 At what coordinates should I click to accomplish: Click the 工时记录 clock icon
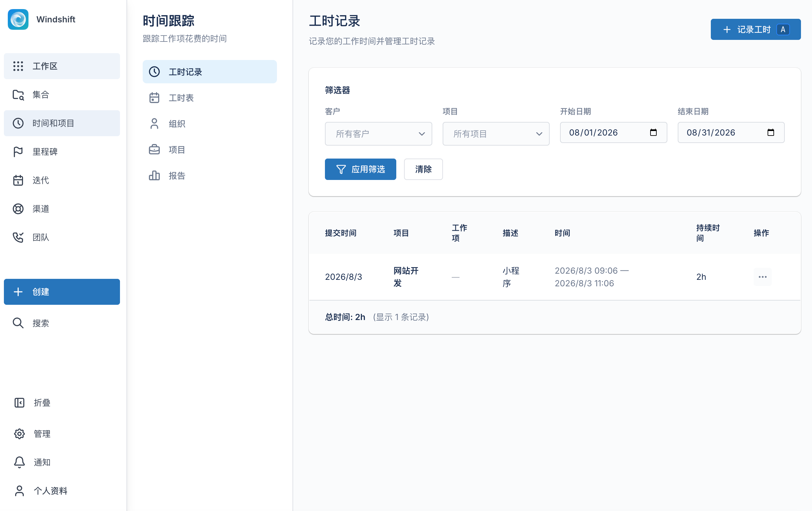pos(154,72)
